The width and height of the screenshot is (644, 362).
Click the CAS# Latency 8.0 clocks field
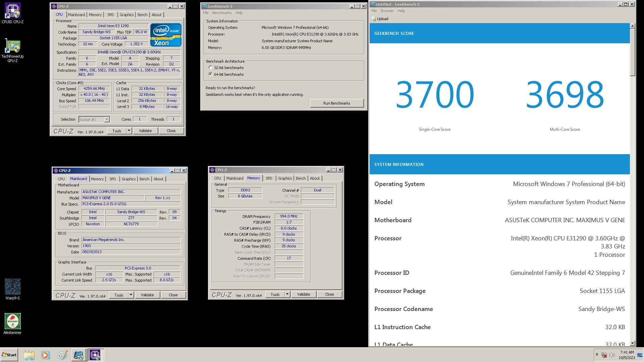tap(289, 228)
